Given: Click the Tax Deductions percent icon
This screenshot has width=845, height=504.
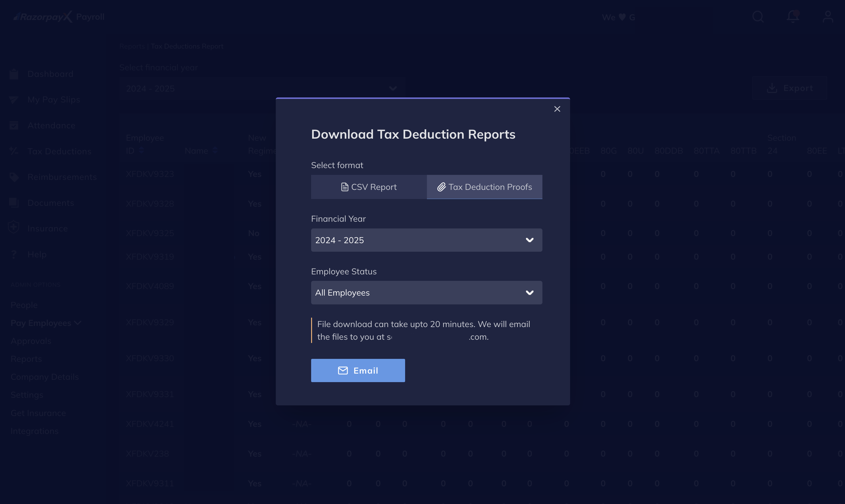Looking at the screenshot, I should point(14,151).
